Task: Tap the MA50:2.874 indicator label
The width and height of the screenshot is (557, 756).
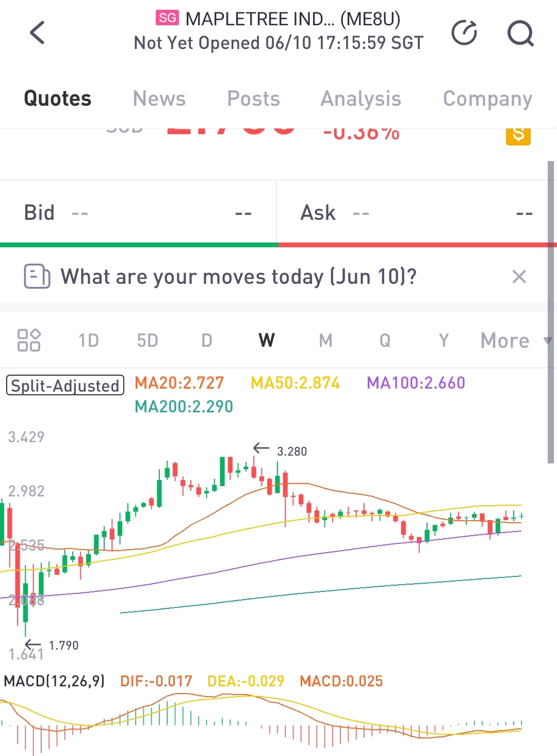Action: (295, 383)
